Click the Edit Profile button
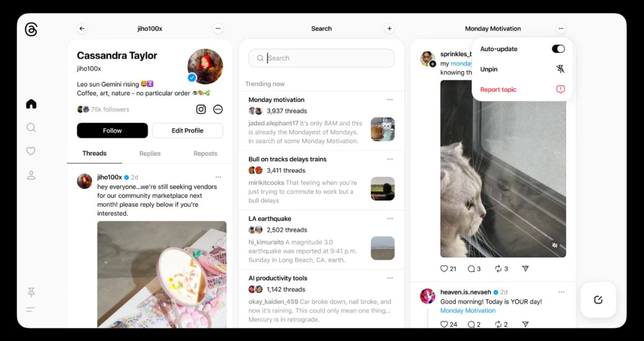The width and height of the screenshot is (644, 341). click(187, 130)
